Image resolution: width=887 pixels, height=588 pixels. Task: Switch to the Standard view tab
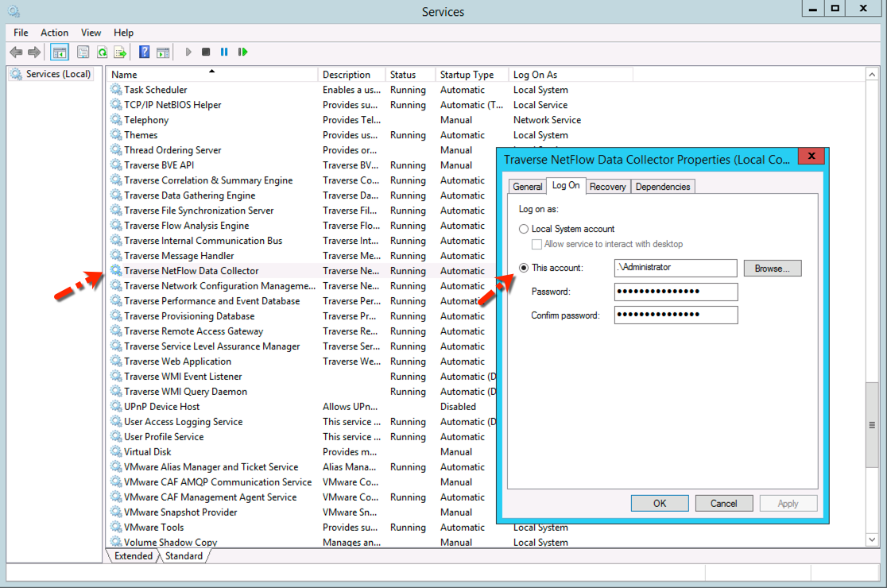click(x=184, y=555)
